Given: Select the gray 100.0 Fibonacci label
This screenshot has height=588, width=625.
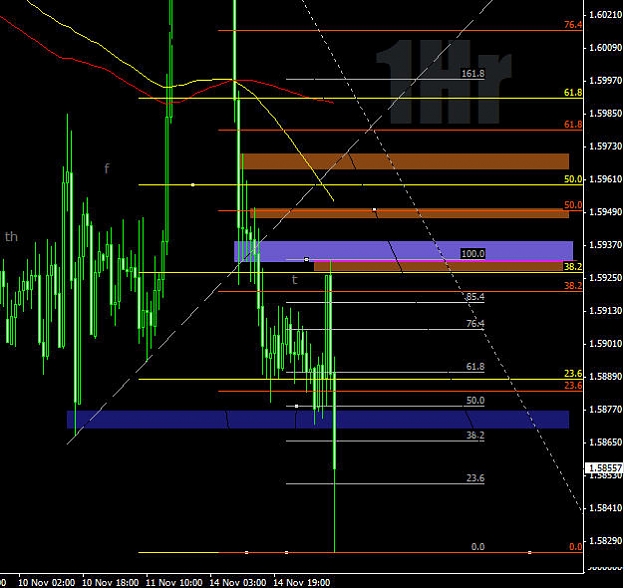Looking at the screenshot, I should (473, 254).
